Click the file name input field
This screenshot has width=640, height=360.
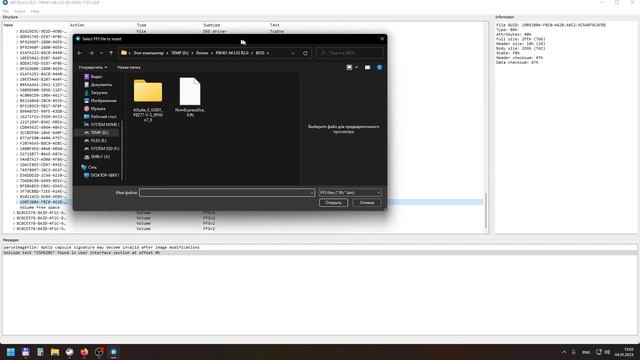[x=227, y=193]
